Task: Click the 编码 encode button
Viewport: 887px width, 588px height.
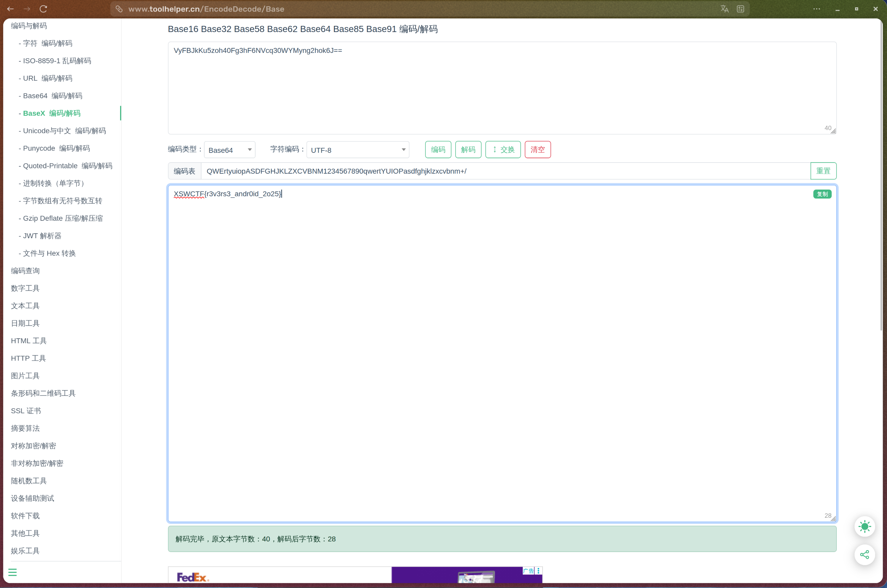Action: click(438, 149)
